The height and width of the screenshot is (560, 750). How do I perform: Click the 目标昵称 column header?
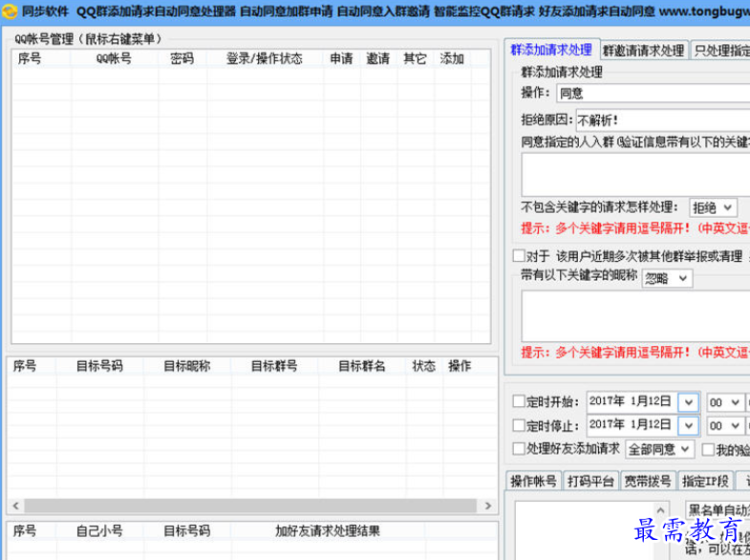187,366
